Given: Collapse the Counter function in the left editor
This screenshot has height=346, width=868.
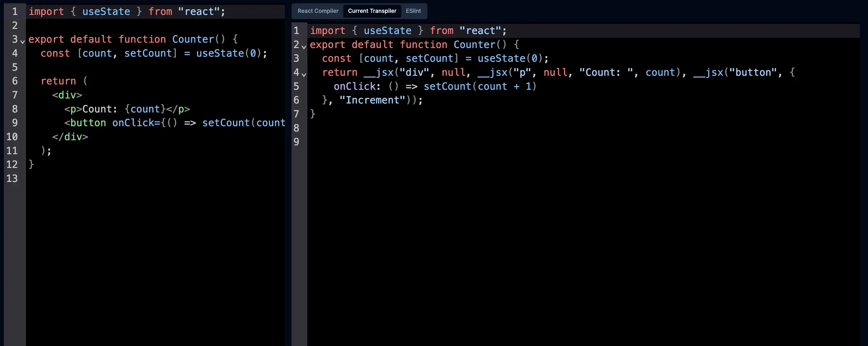Looking at the screenshot, I should [x=23, y=42].
